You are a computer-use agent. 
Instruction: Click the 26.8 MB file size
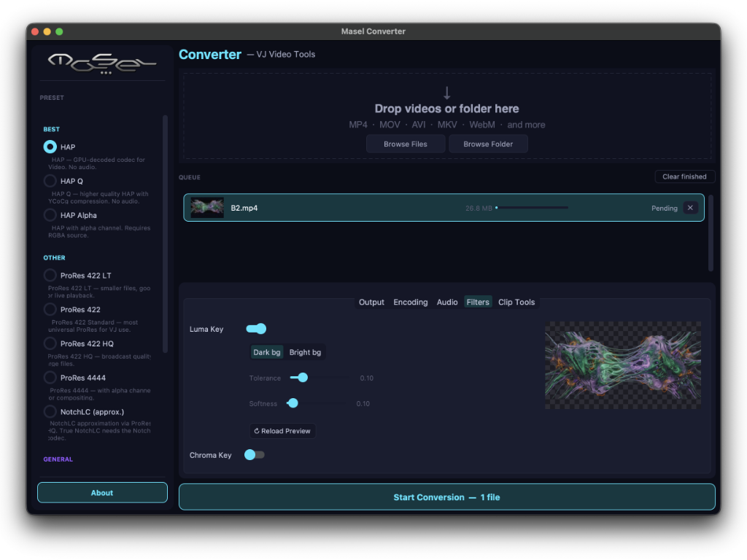point(479,208)
